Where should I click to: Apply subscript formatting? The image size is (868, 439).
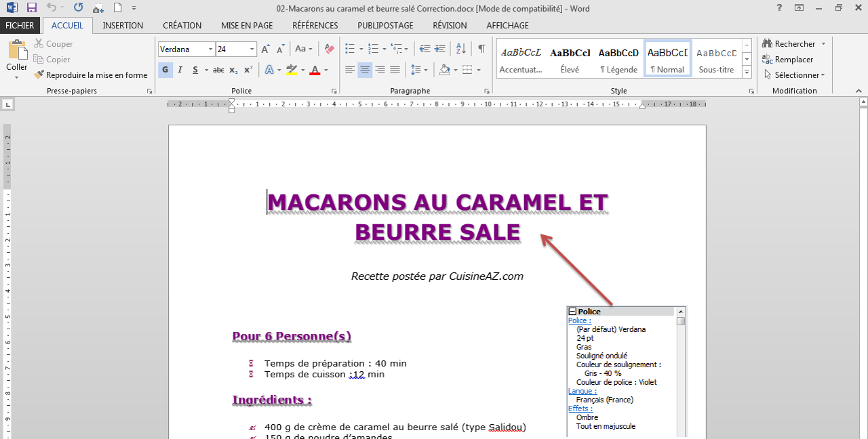click(235, 70)
